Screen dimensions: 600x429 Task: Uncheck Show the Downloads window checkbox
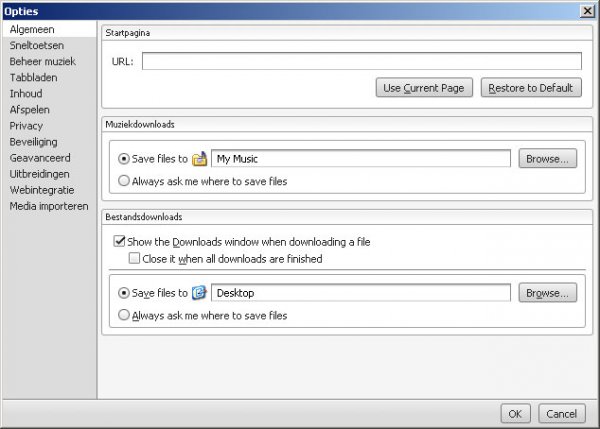click(120, 242)
